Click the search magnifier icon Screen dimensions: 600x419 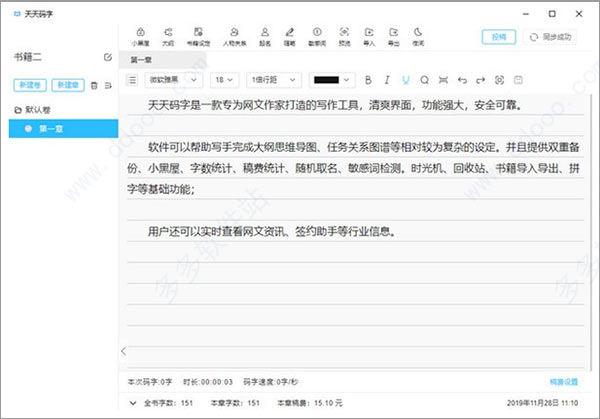[x=424, y=80]
